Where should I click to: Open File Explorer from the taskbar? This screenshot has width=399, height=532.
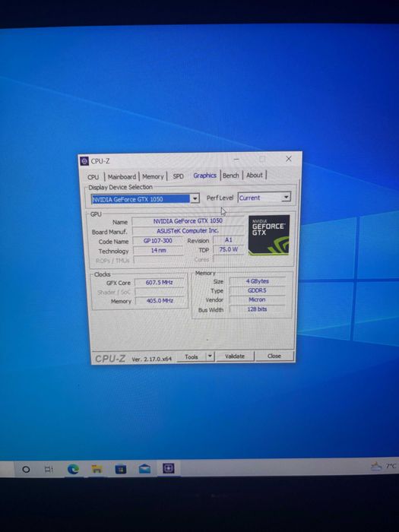(x=97, y=469)
